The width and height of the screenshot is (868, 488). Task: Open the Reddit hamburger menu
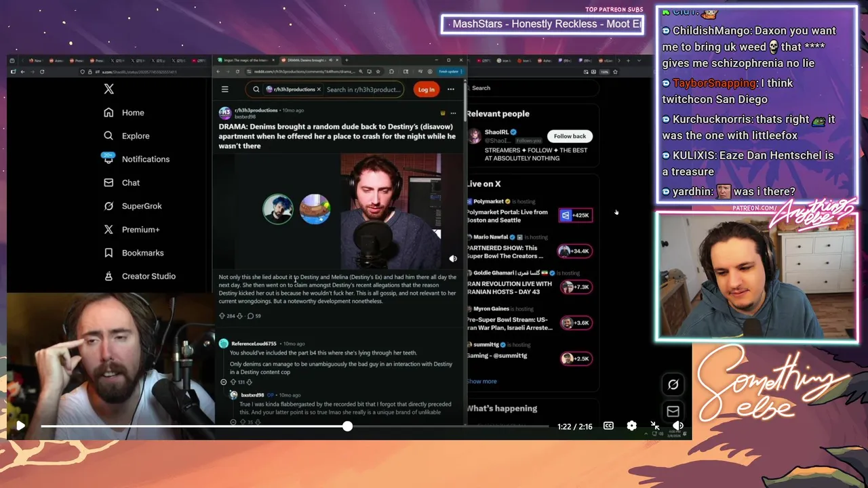[x=225, y=89]
